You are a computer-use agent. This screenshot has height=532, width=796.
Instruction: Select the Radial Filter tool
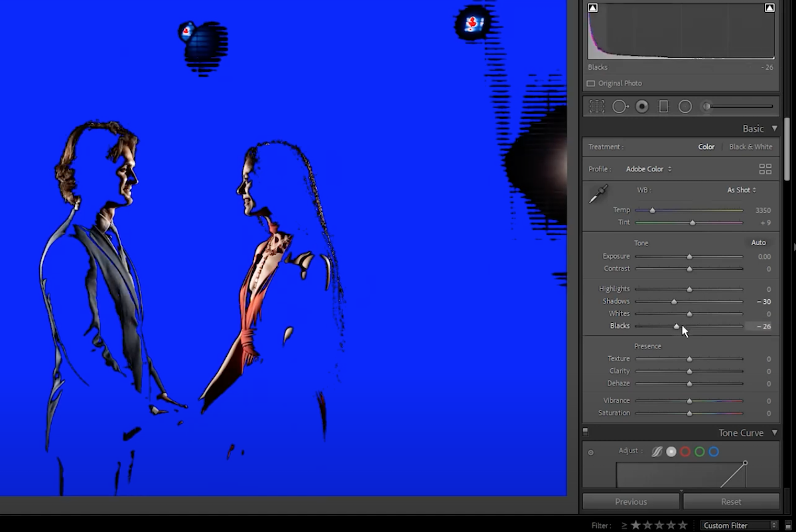click(685, 106)
